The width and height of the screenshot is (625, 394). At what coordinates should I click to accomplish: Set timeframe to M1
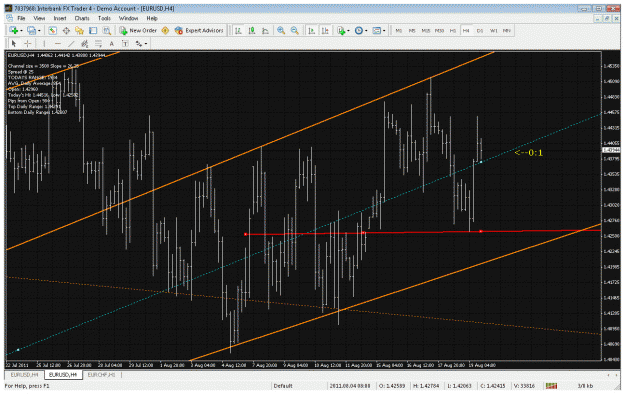(x=398, y=31)
